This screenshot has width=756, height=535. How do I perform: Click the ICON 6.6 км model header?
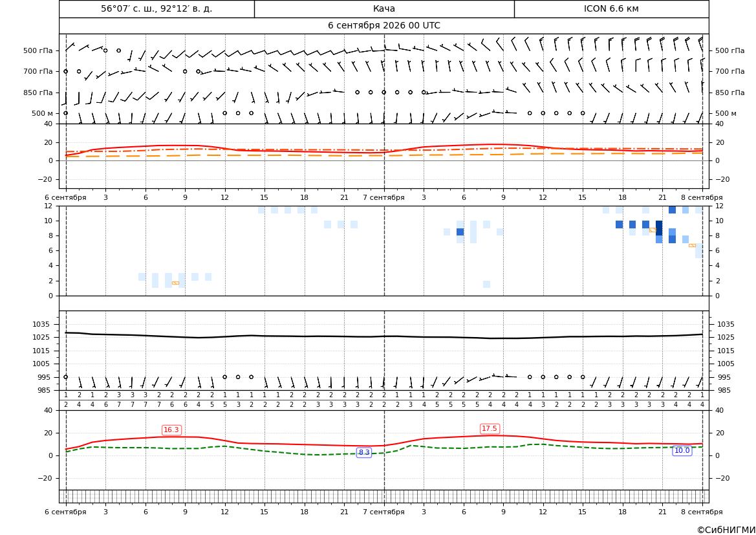click(x=611, y=9)
